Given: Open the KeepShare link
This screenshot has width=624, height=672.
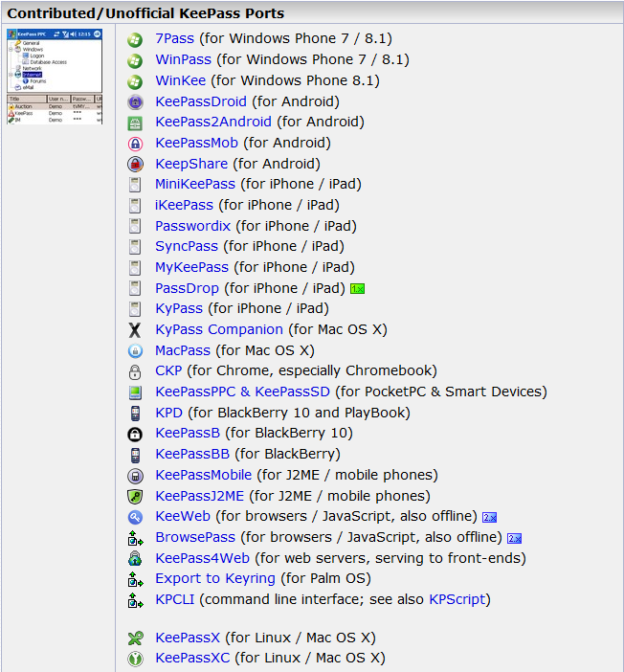Looking at the screenshot, I should 191,164.
